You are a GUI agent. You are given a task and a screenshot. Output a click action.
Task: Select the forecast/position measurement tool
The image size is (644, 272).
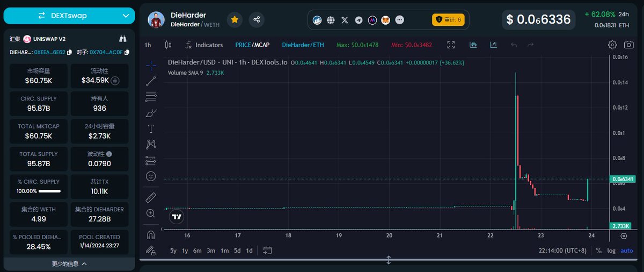pyautogui.click(x=151, y=160)
